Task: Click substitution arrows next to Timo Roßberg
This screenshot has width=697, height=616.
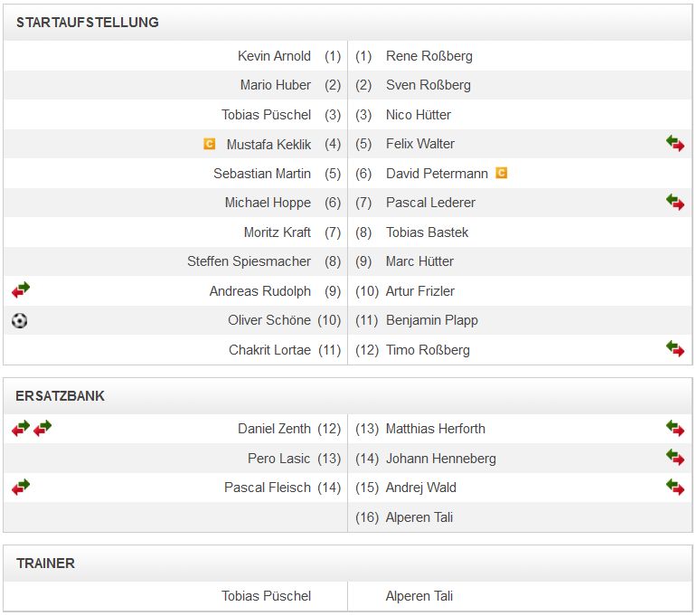Action: pos(674,349)
